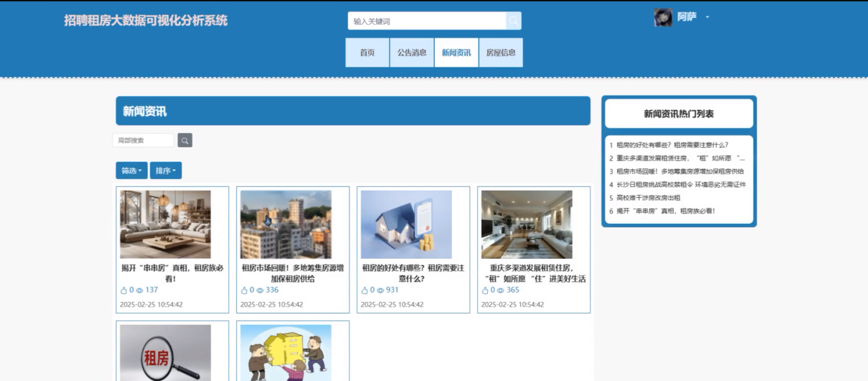Click the 输入关键词 search field

(x=427, y=21)
